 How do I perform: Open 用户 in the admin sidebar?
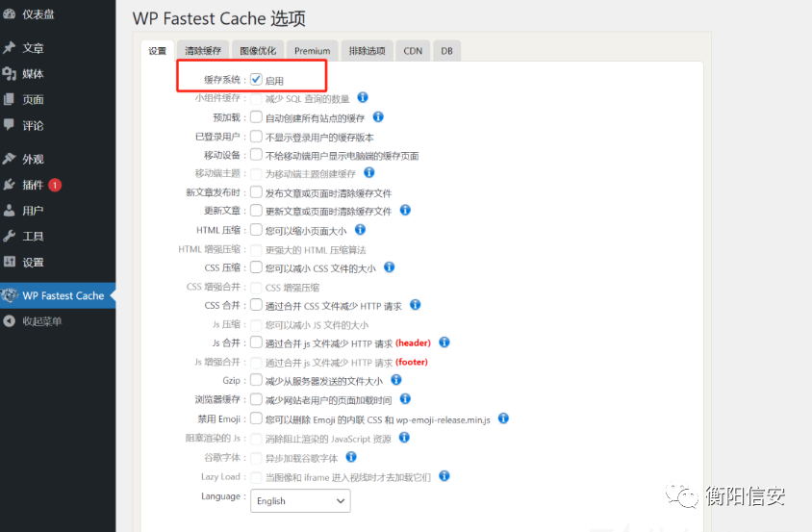[33, 211]
